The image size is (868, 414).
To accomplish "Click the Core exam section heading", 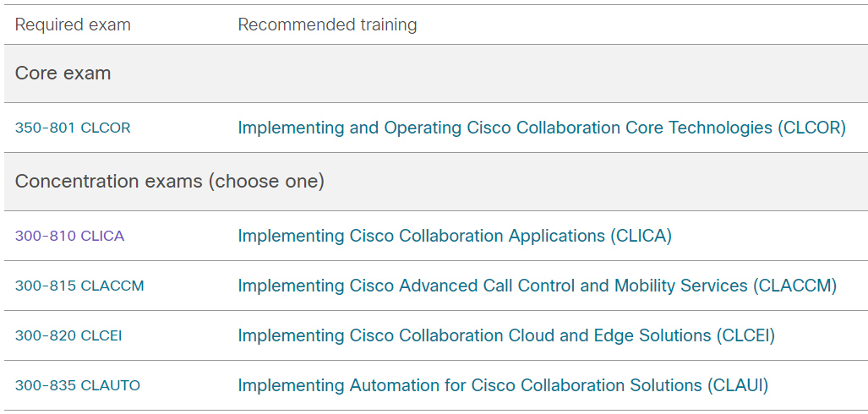I will [x=63, y=74].
